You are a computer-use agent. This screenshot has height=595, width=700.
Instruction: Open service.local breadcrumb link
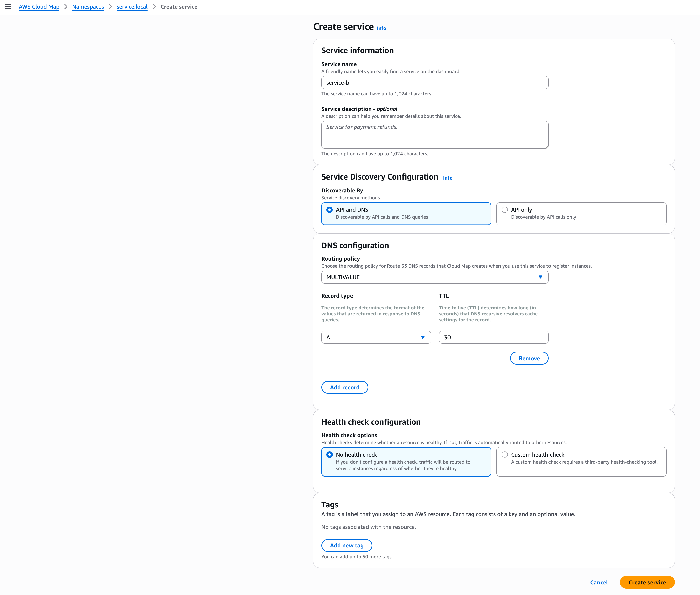(x=132, y=7)
